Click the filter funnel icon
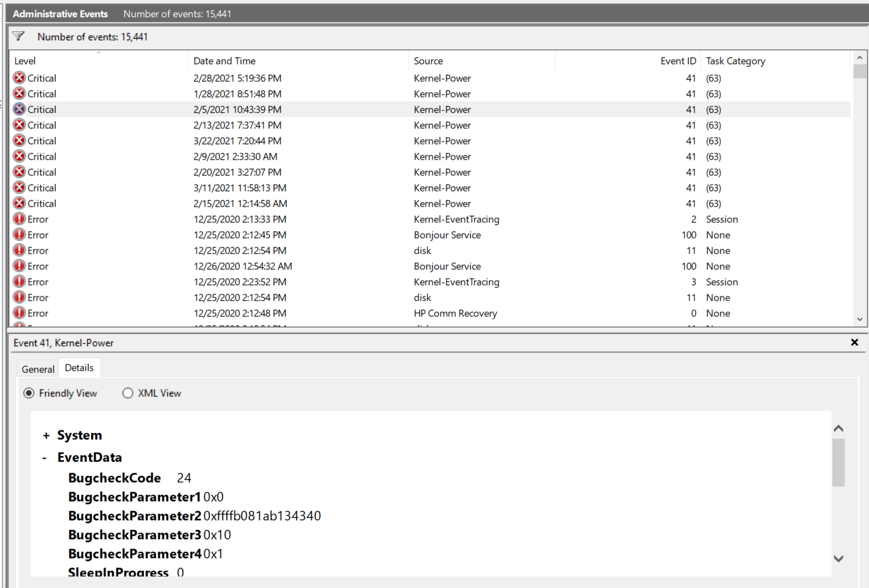The width and height of the screenshot is (869, 588). coord(18,36)
